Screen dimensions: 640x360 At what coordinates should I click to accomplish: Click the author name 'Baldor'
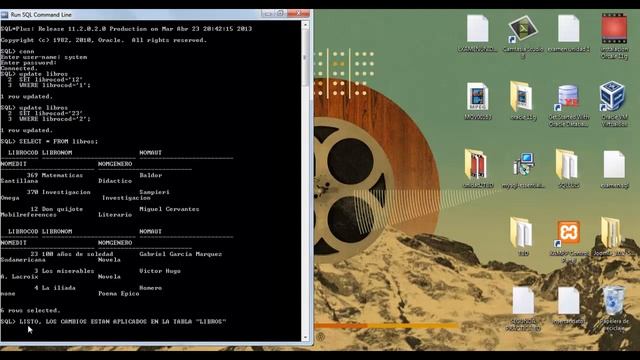click(x=151, y=175)
